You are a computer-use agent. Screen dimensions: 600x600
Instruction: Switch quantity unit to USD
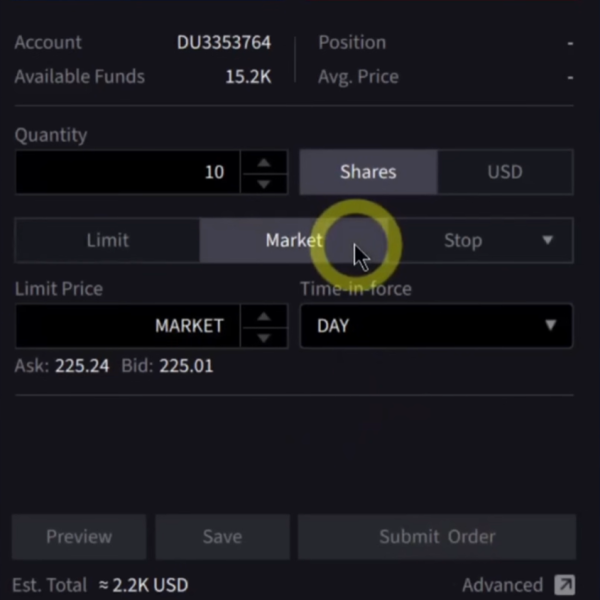pyautogui.click(x=505, y=172)
